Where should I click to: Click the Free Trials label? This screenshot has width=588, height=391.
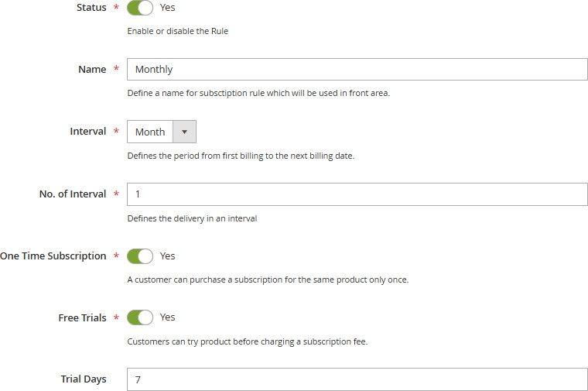click(x=82, y=317)
